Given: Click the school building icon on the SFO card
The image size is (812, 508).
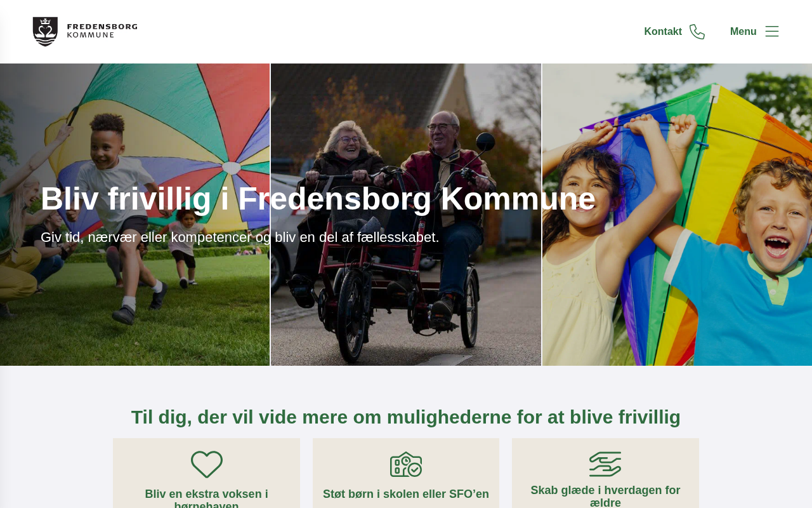Looking at the screenshot, I should click(406, 465).
